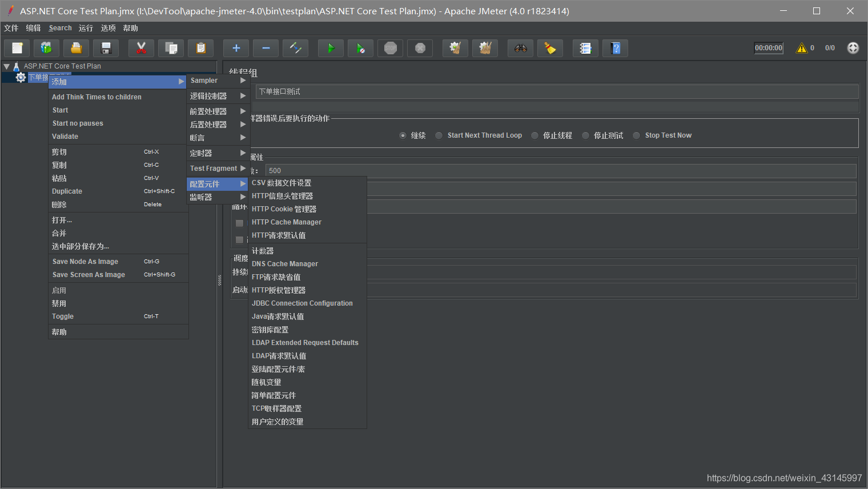The height and width of the screenshot is (489, 868).
Task: Expand the 断言 submenu
Action: click(x=218, y=138)
